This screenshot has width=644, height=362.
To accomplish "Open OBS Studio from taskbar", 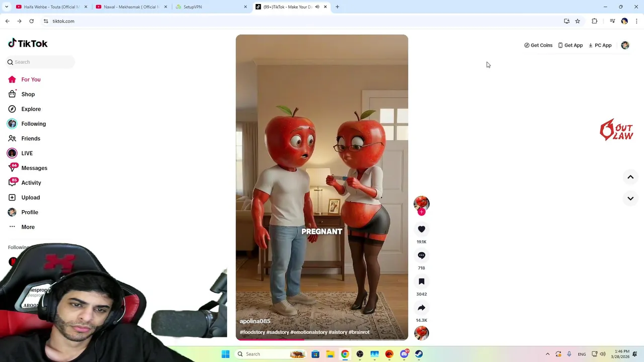I will [360, 354].
